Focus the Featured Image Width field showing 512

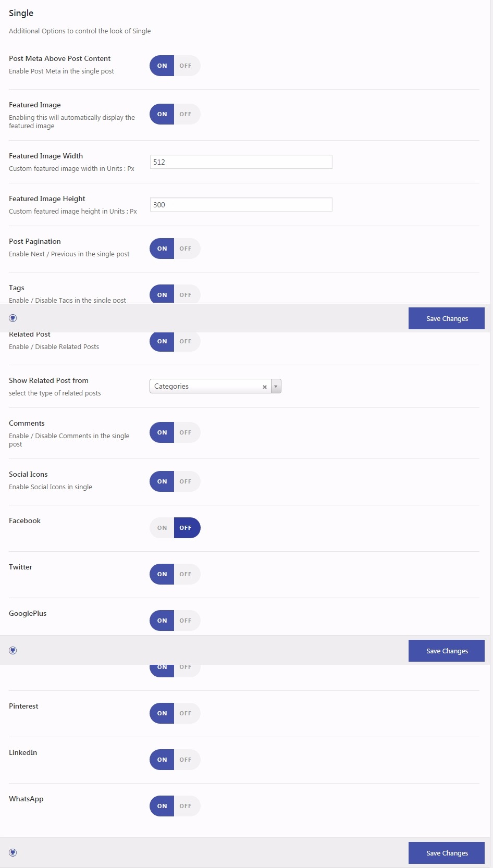tap(241, 162)
